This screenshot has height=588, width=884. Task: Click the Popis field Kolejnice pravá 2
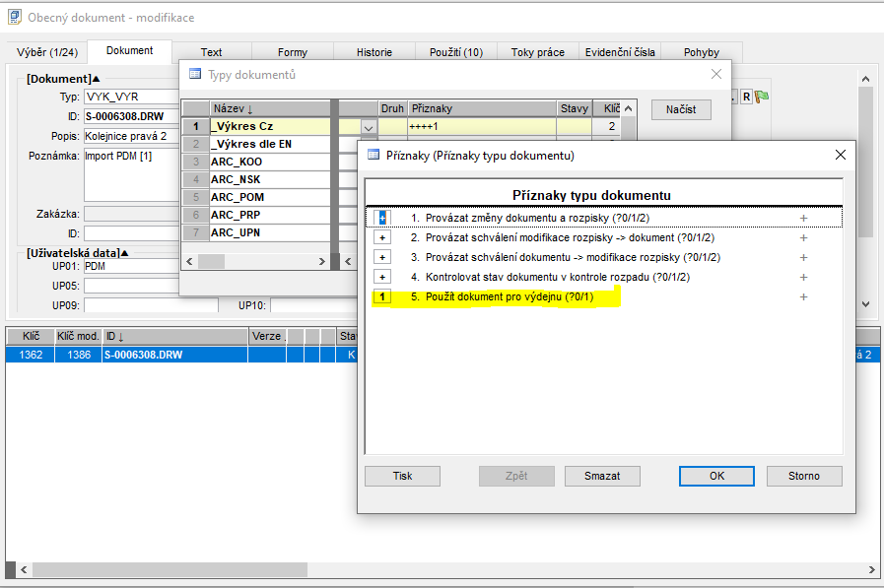[132, 136]
